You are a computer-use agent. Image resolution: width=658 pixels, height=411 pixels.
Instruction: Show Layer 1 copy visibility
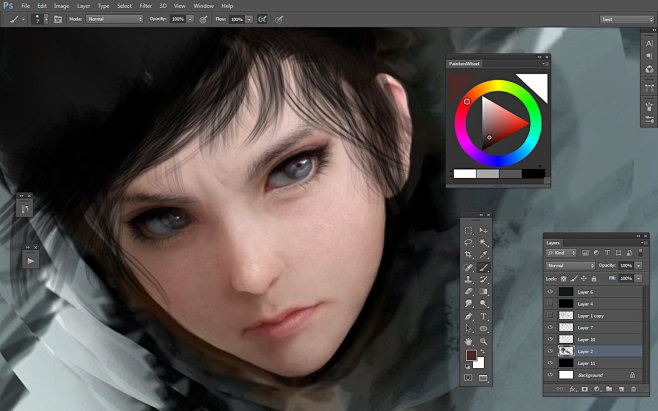(x=550, y=315)
